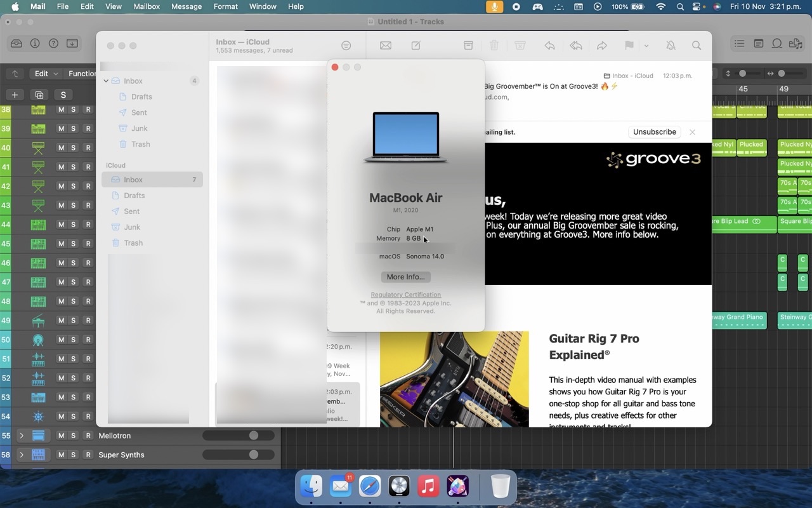Mute track 38 in Logic
Screen dimensions: 812x508
[x=62, y=110]
